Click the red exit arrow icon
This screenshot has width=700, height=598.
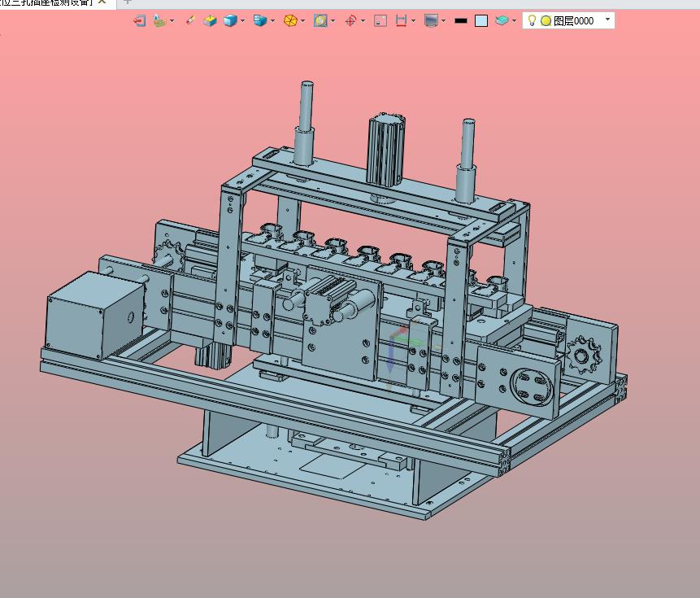click(140, 20)
